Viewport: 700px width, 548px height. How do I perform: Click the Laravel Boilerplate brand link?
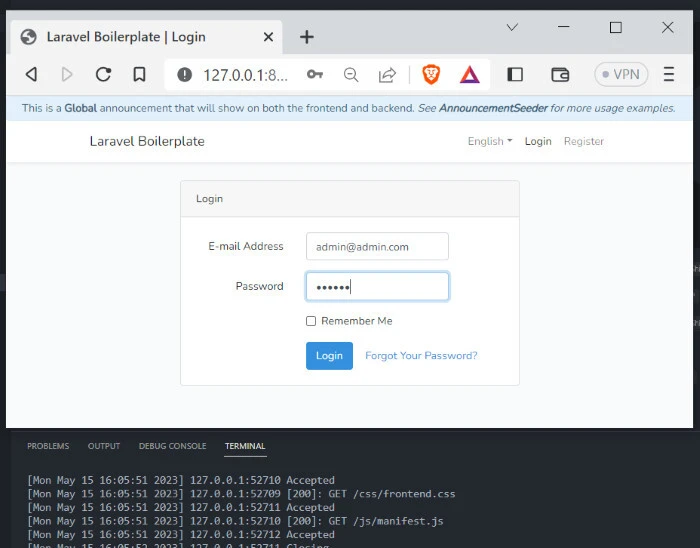click(147, 141)
